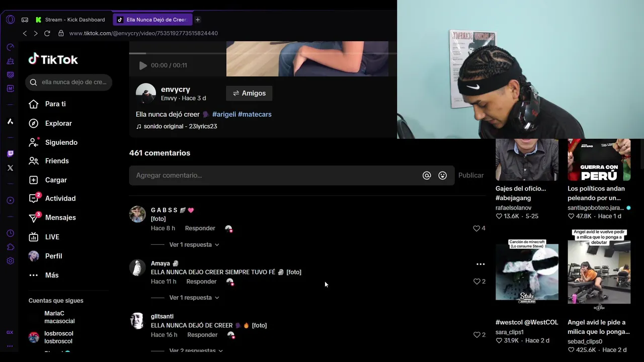The height and width of the screenshot is (362, 644).
Task: Like Amaya's comment with heart icon
Action: coord(477,282)
